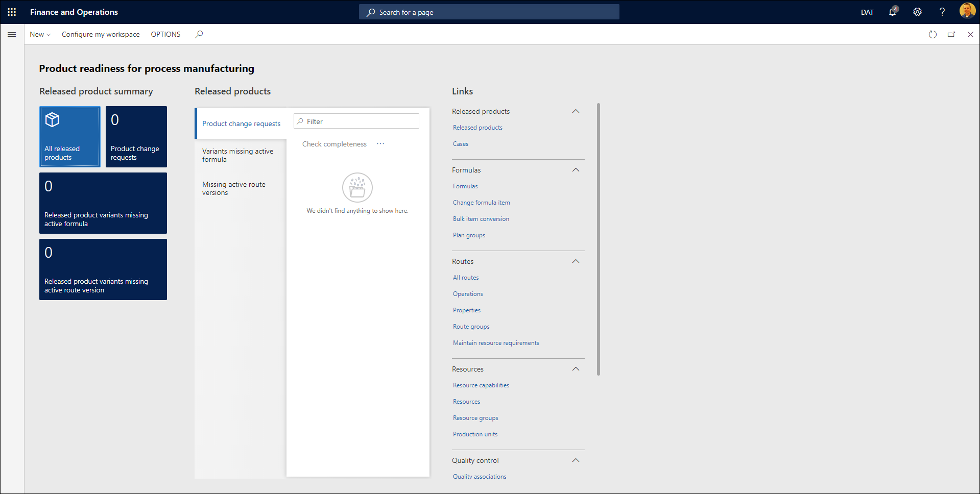
Task: Click the search icon beside OPTIONS
Action: [199, 34]
